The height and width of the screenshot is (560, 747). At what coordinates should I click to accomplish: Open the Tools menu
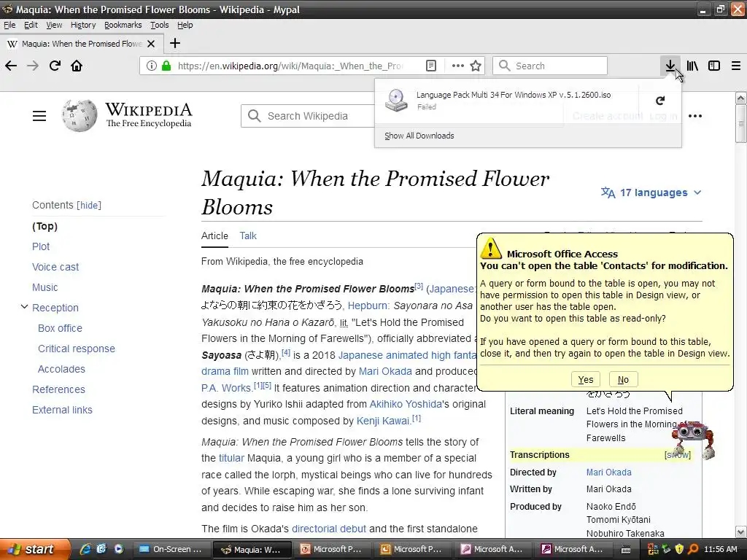pos(159,25)
